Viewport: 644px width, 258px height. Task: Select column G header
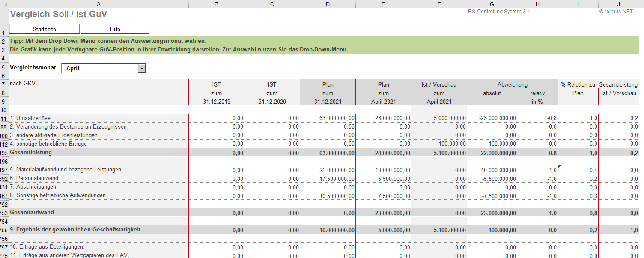492,4
